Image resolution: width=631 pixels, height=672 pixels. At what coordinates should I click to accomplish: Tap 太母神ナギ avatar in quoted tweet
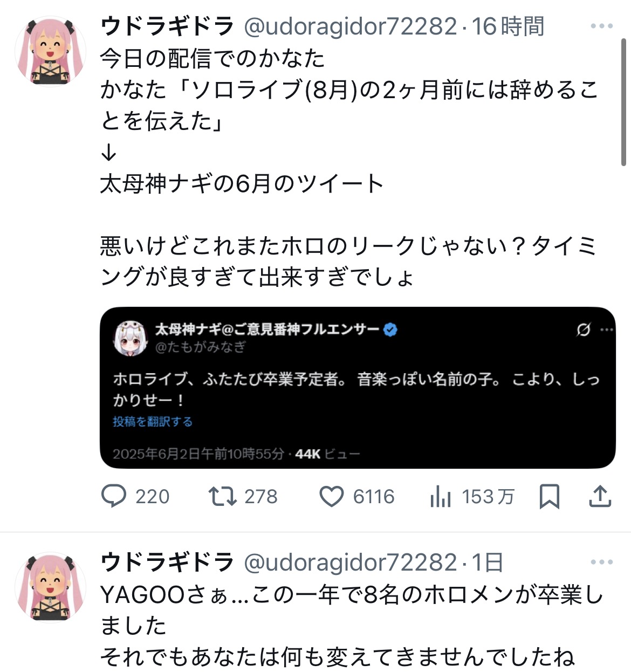pos(131,338)
